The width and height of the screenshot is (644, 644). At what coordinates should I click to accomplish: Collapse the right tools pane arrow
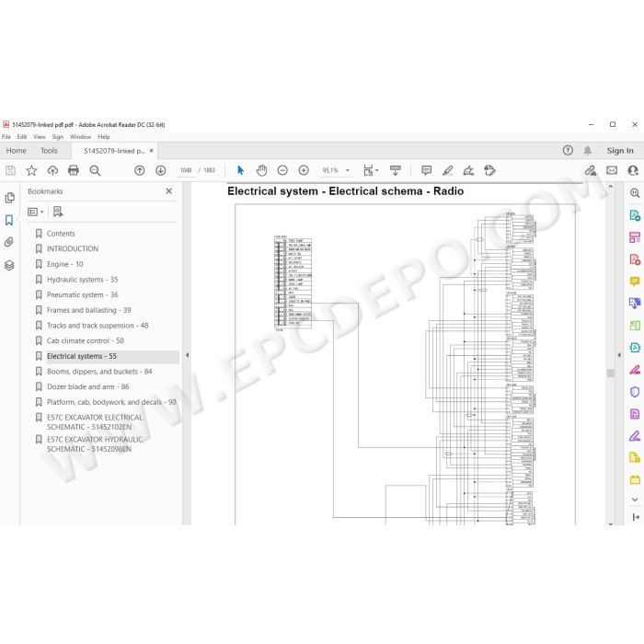pos(619,355)
